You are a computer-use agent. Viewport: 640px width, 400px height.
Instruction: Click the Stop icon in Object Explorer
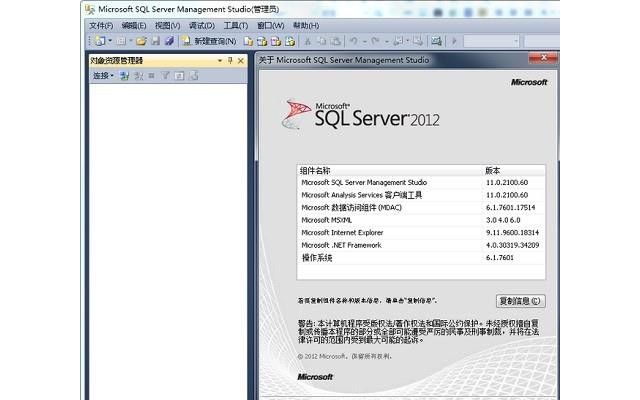point(151,76)
